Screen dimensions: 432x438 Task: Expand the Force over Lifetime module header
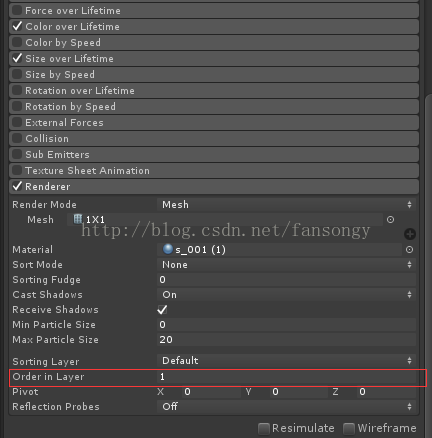pos(214,10)
